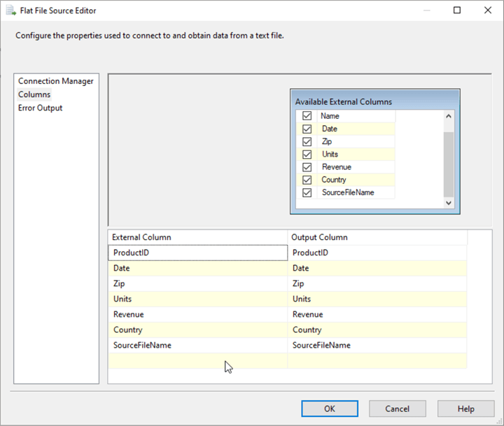Toggle the header checkbox beside Name
The height and width of the screenshot is (426, 504).
coord(307,116)
